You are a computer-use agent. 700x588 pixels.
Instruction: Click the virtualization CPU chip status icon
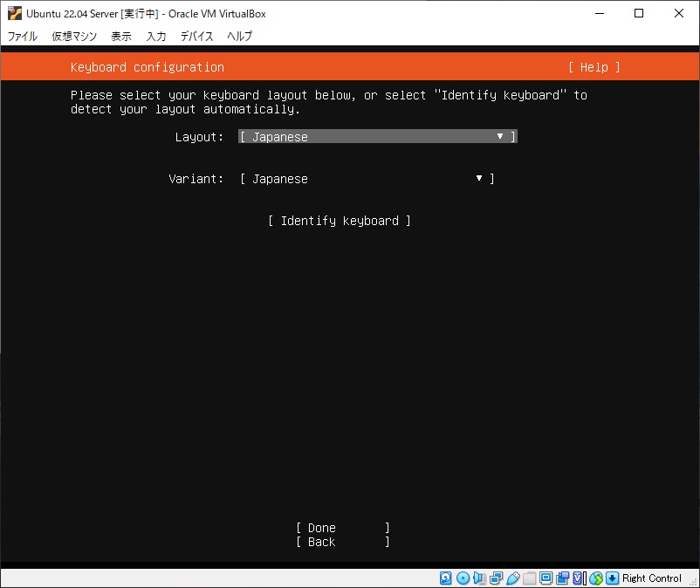pyautogui.click(x=579, y=578)
